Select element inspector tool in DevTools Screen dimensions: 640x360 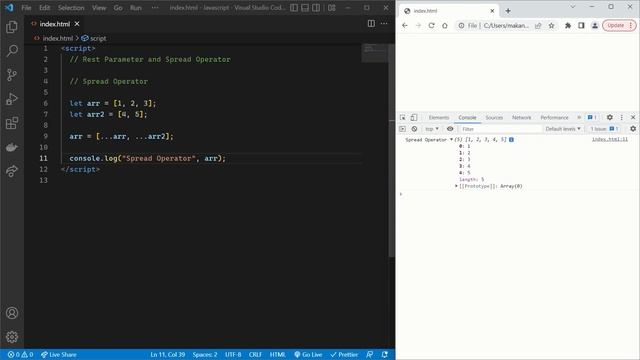[x=402, y=118]
